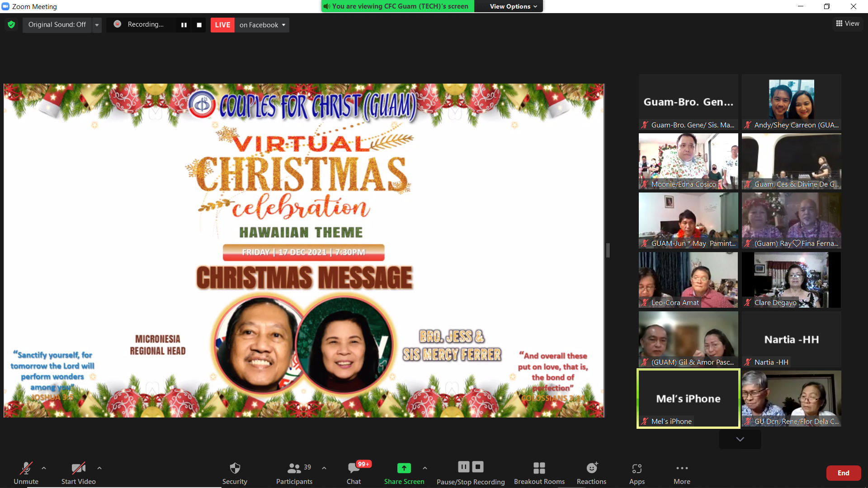Screen dimensions: 868x488
Task: Toggle Original Sound: Off button
Action: 57,24
